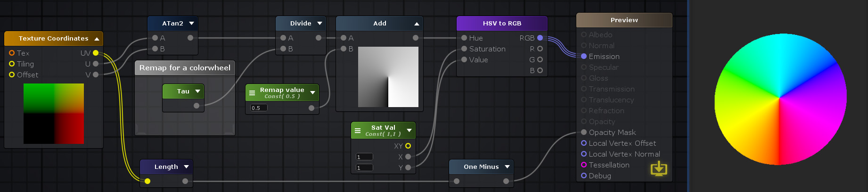
Task: Select the Remap for a colorwheel comment header
Action: click(x=185, y=68)
